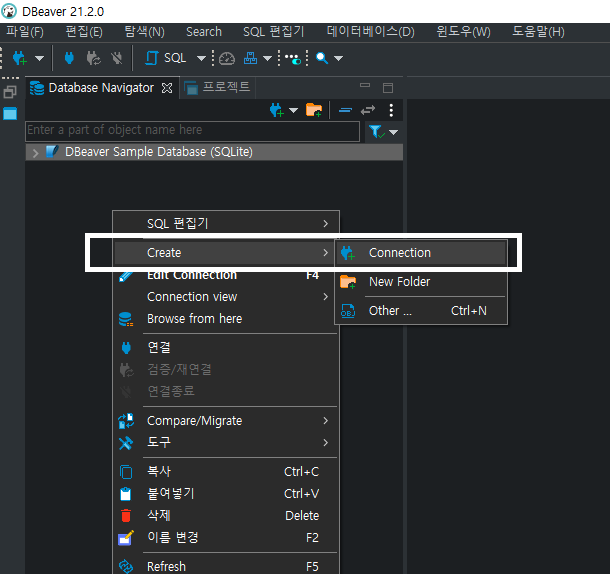610x574 pixels.
Task: Choose Refresh in context menu
Action: (x=226, y=566)
